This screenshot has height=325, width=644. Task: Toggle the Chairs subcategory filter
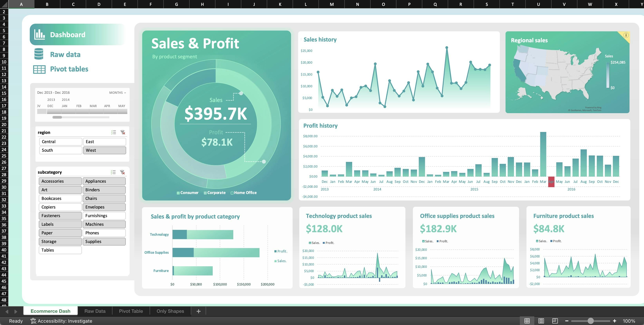(104, 198)
